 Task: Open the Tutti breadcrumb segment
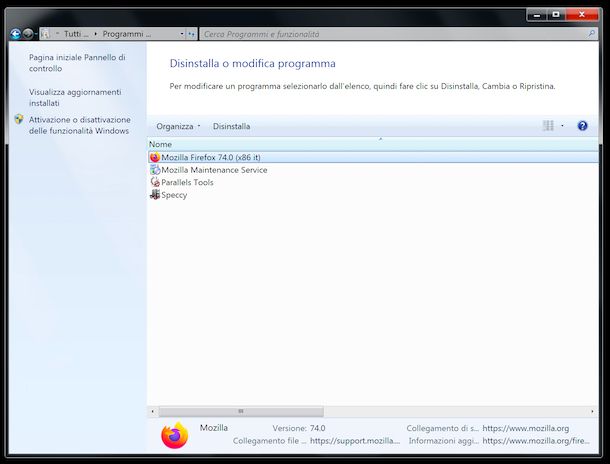point(76,34)
